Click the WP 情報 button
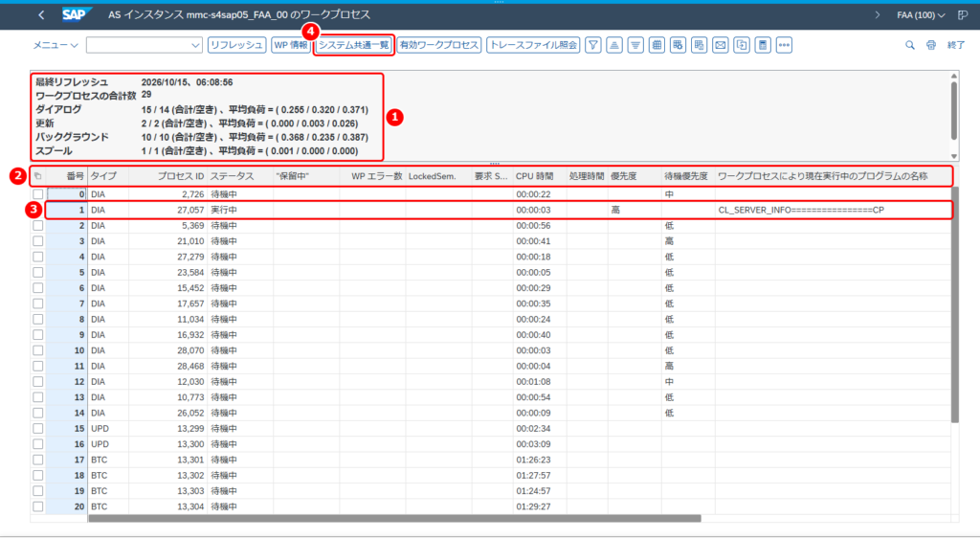 coord(291,45)
